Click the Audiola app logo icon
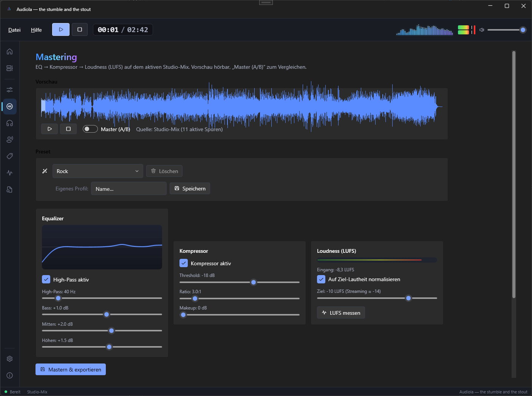The height and width of the screenshot is (396, 532). (x=9, y=9)
